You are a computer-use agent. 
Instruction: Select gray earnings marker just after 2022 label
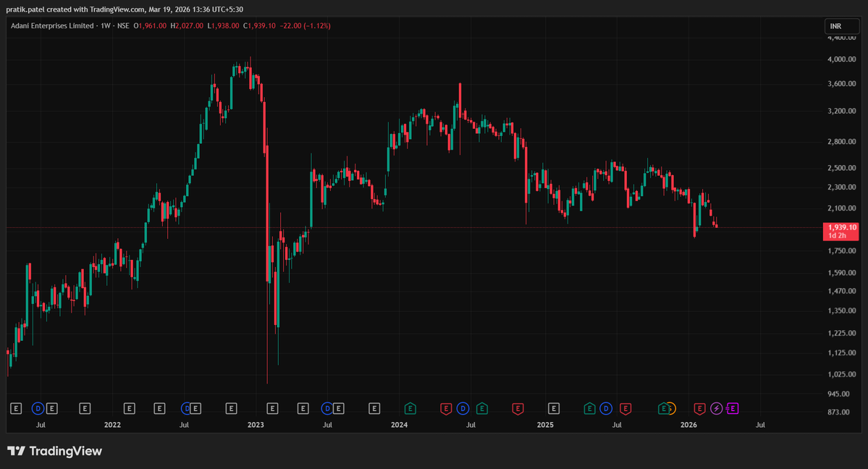coord(129,409)
